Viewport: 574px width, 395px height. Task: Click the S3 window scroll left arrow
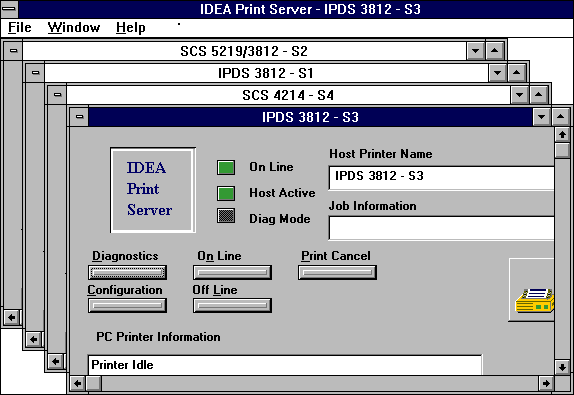pyautogui.click(x=77, y=384)
